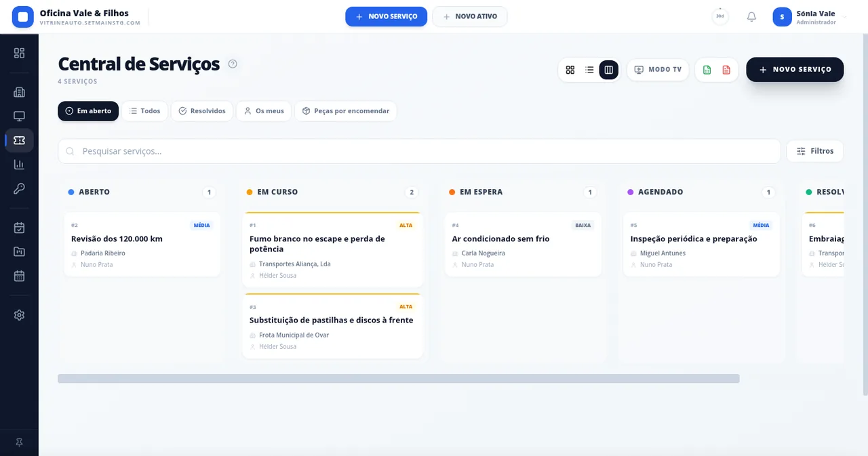Click the 30d trial countdown circle
Image resolution: width=868 pixels, height=456 pixels.
720,17
